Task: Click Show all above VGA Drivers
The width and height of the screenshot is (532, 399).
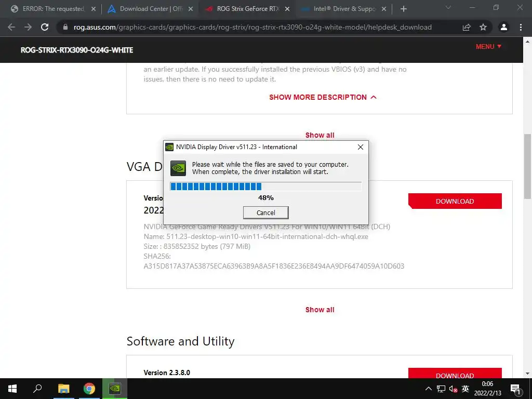Action: point(320,135)
